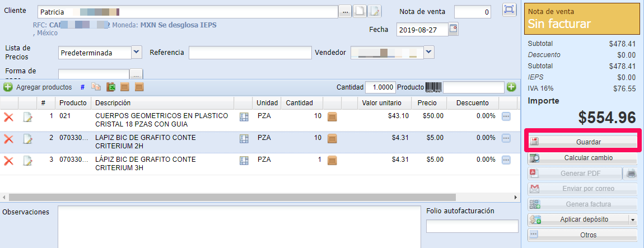Image resolution: width=644 pixels, height=248 pixels.
Task: Click the green Agregar productos plus icon
Action: point(8,87)
